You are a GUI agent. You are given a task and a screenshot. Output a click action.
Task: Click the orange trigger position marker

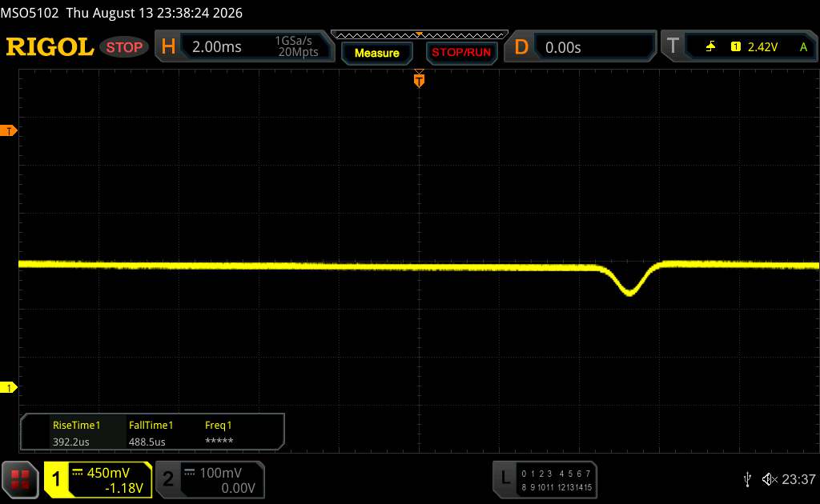(419, 80)
